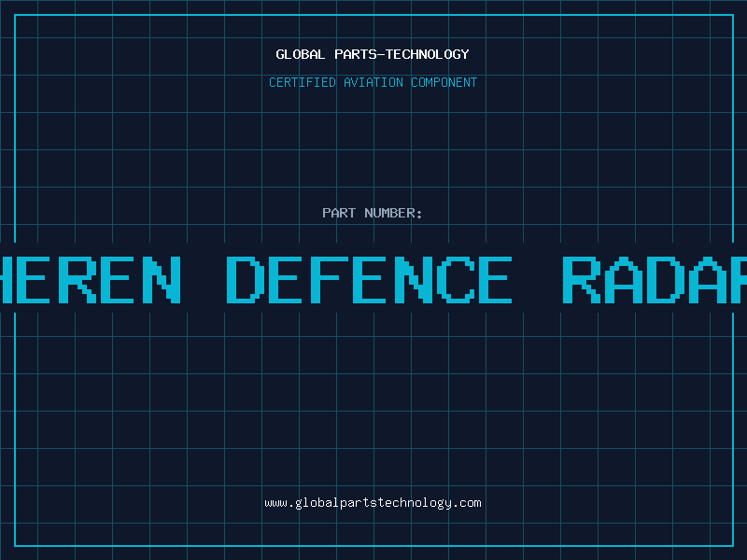Click the cut-off HEREN text in the banner
The width and height of the screenshot is (747, 560).
(89, 280)
